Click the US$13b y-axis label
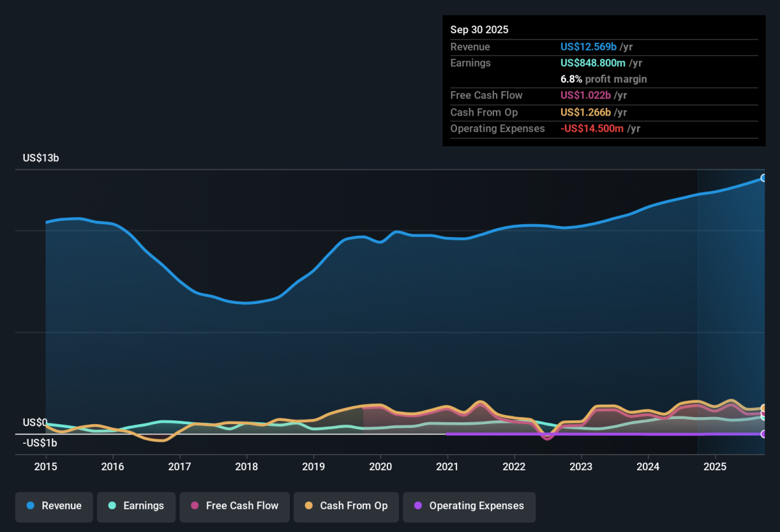The height and width of the screenshot is (532, 780). point(41,158)
